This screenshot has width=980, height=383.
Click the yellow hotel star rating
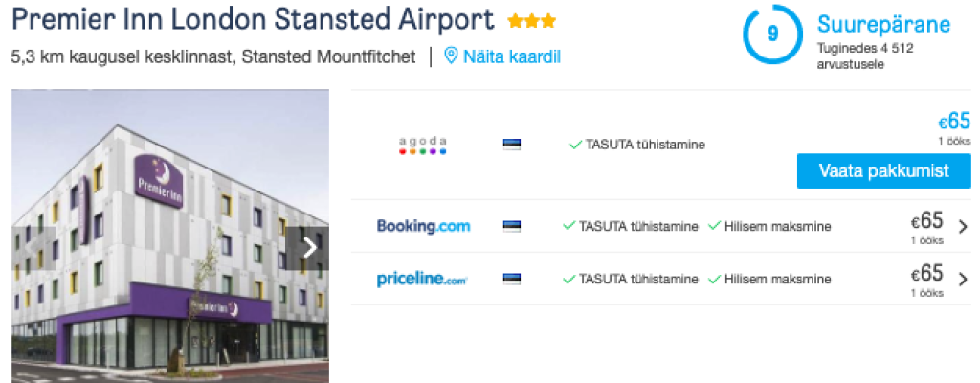(531, 21)
